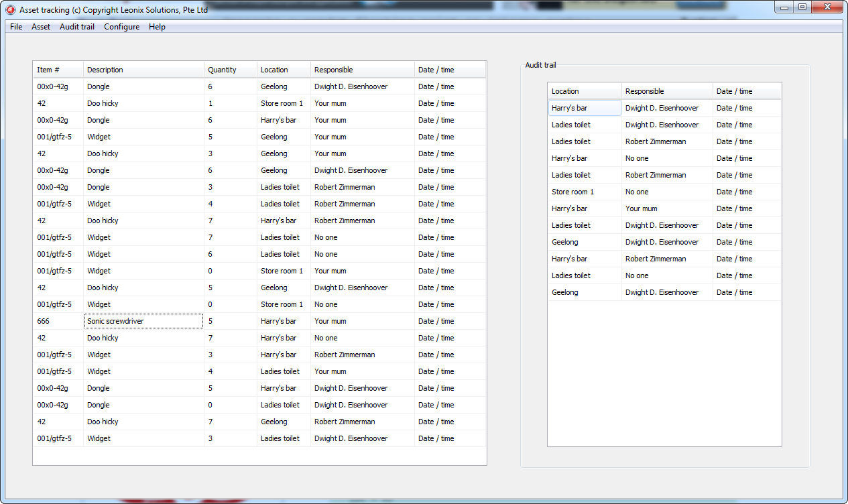Click the Asset tracking app icon in title bar
The width and height of the screenshot is (848, 504).
[10, 9]
